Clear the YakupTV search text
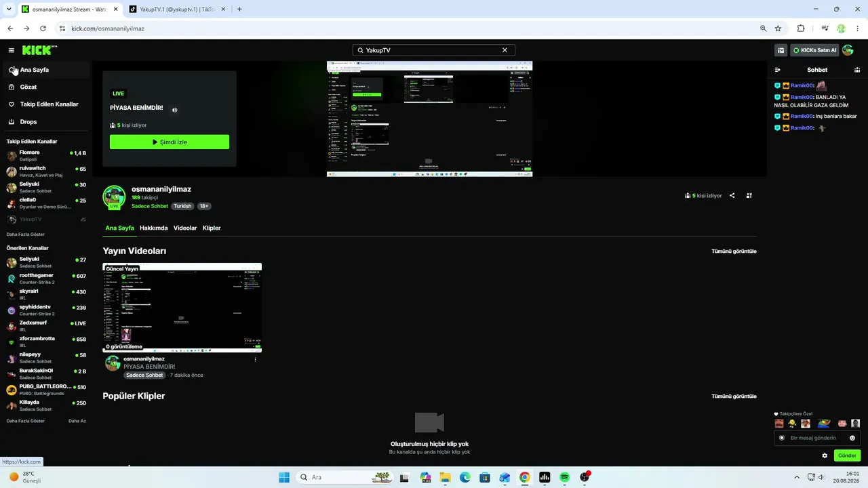868x488 pixels. pyautogui.click(x=505, y=50)
